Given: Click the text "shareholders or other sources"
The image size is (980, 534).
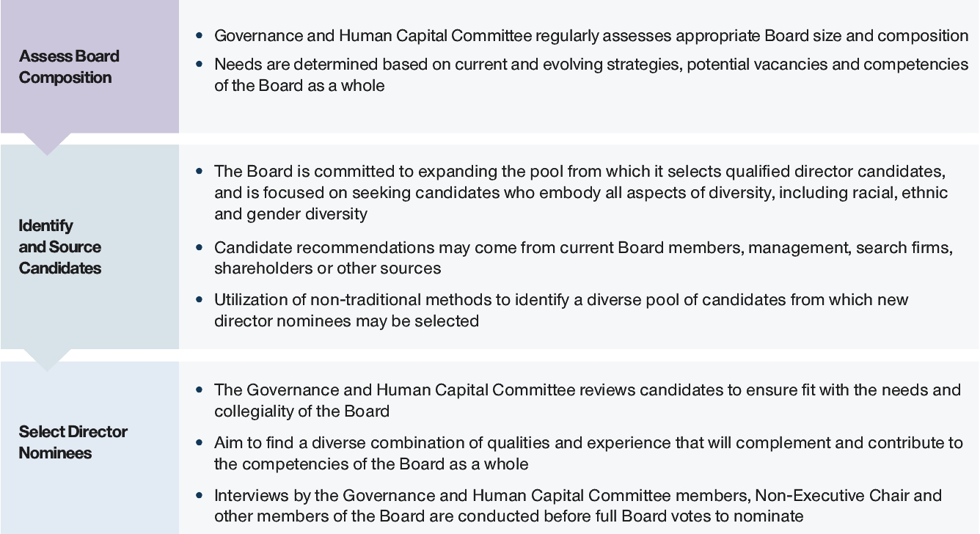Looking at the screenshot, I should point(327,268).
